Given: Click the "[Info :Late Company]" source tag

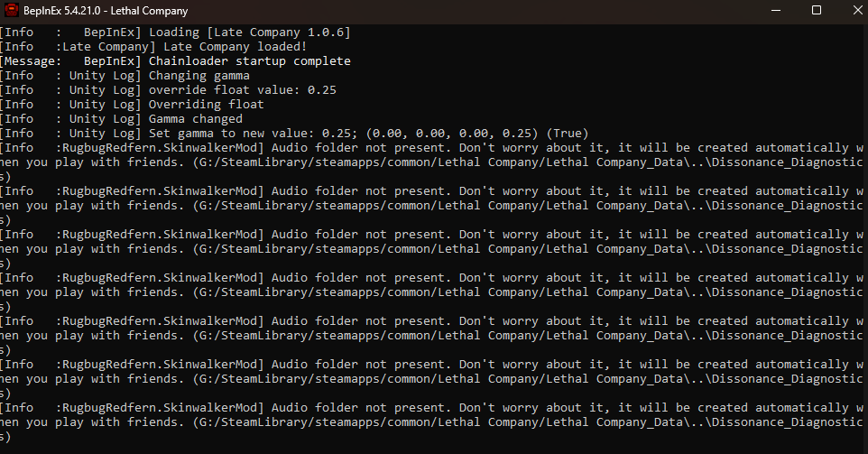Looking at the screenshot, I should tap(70, 47).
